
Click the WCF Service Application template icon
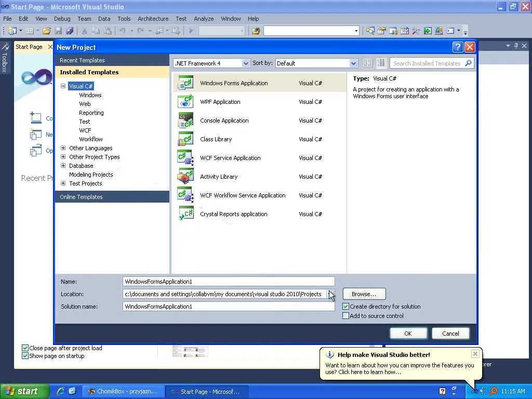(x=185, y=158)
